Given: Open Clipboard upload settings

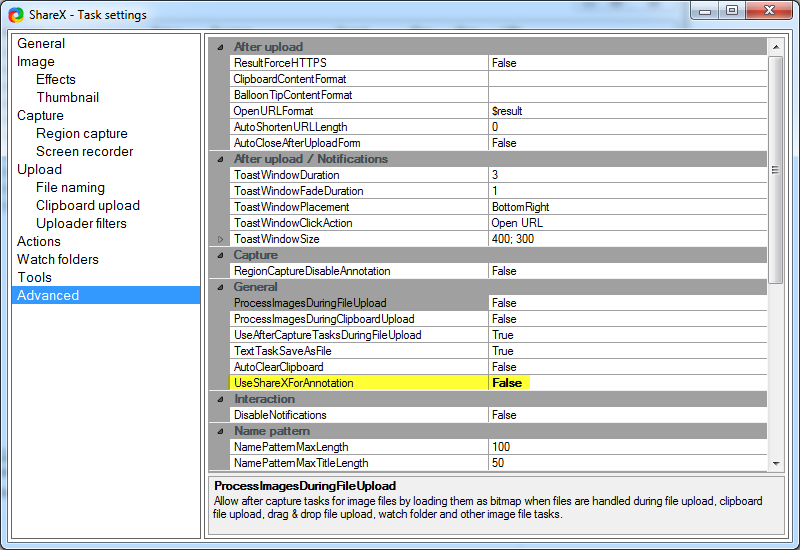Looking at the screenshot, I should (x=88, y=206).
